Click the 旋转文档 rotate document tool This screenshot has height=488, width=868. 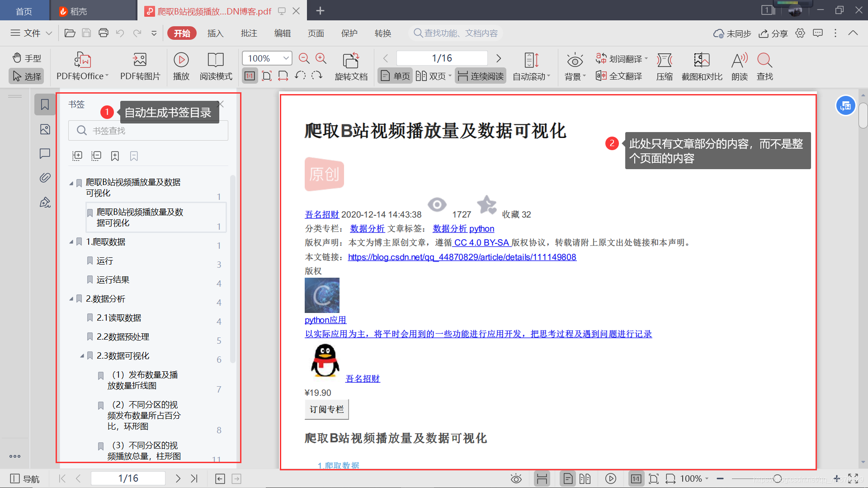[x=351, y=66]
